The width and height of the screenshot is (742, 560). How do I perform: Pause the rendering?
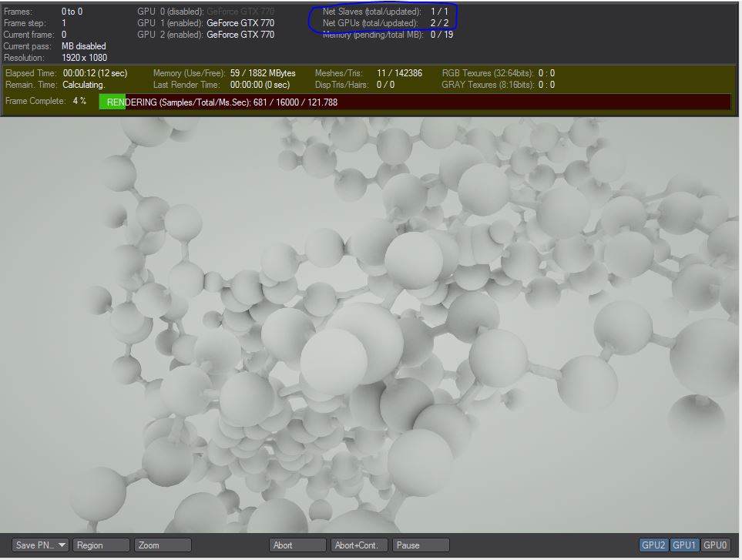421,545
